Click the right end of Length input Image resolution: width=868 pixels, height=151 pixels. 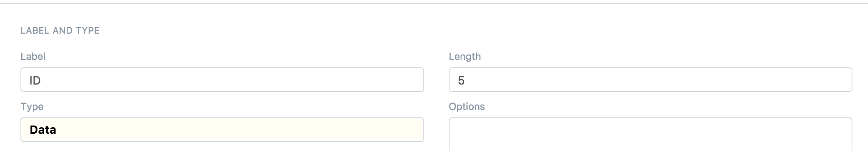[x=842, y=80]
